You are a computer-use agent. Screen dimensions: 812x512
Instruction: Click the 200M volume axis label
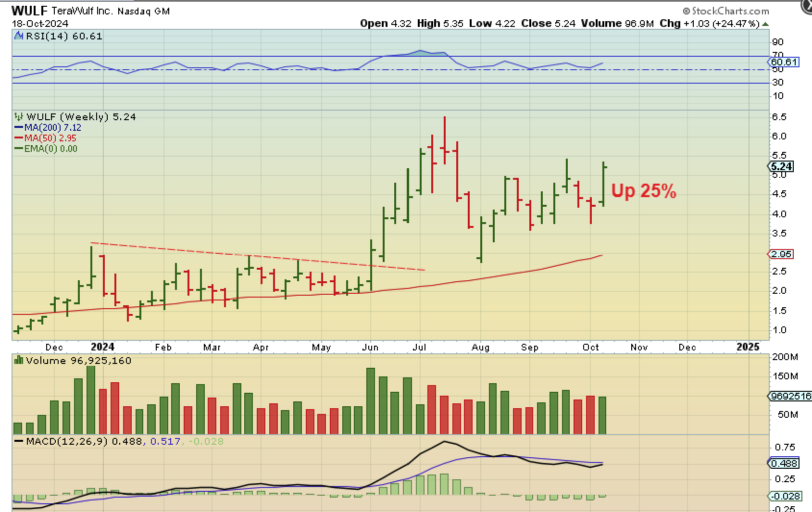785,357
